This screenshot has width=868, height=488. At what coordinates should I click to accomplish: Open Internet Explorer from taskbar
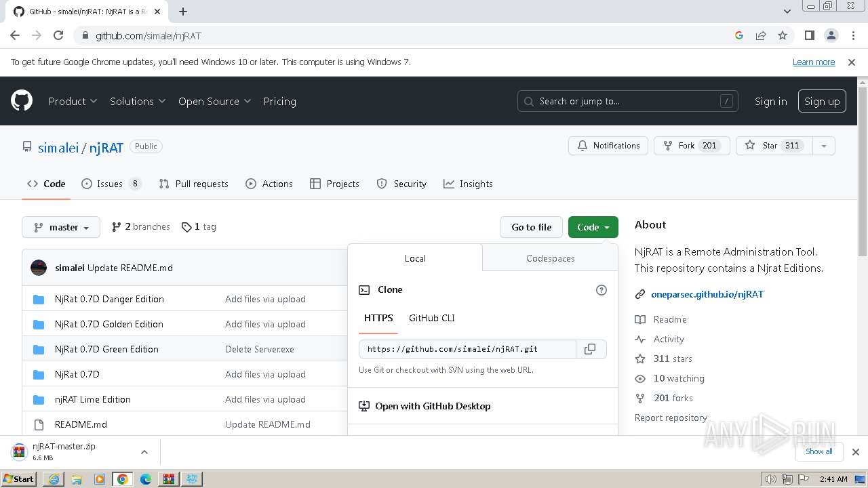tap(54, 479)
